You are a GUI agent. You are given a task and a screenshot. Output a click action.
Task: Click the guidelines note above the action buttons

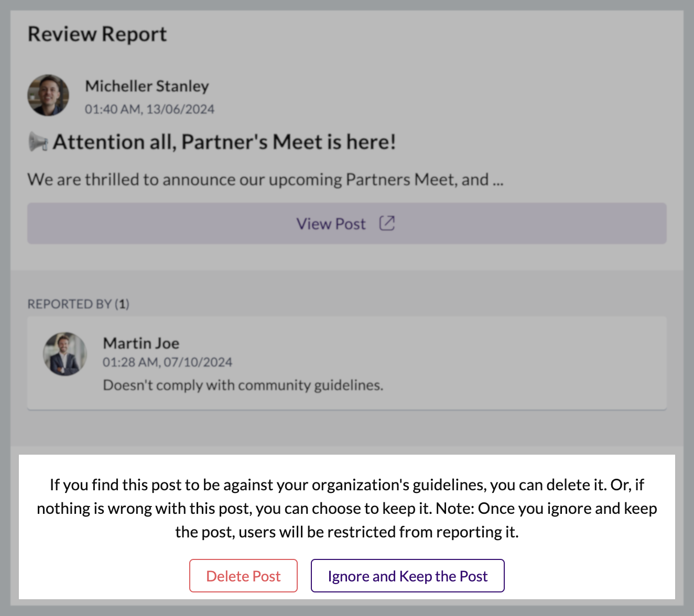tap(346, 508)
